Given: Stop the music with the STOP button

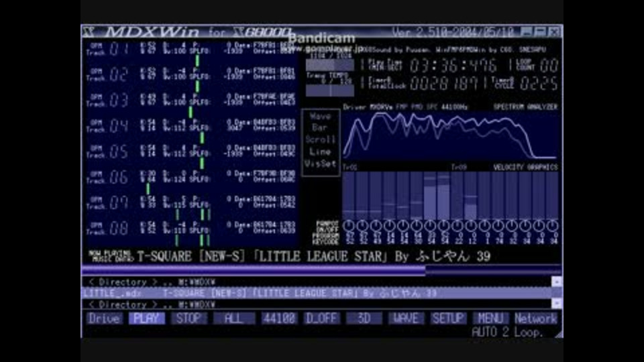Looking at the screenshot, I should tap(189, 318).
